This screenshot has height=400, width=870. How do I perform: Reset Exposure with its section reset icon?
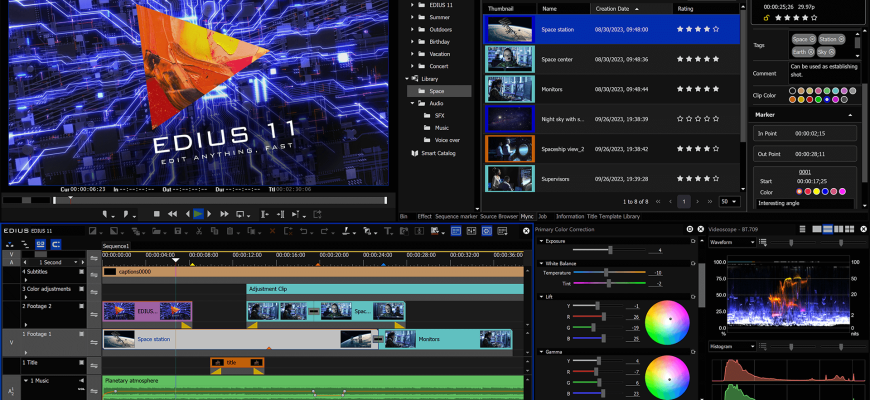[x=693, y=241]
